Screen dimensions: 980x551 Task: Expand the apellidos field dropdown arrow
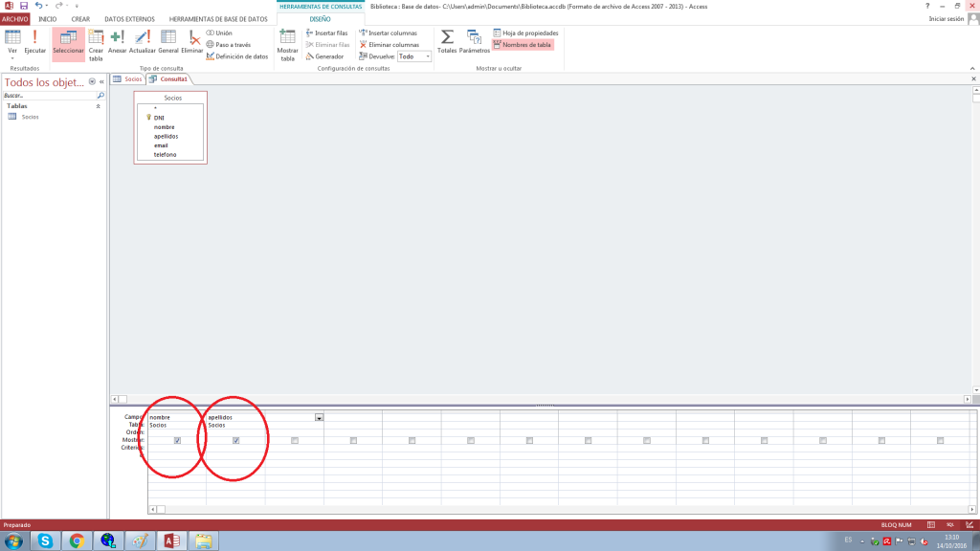coord(319,417)
